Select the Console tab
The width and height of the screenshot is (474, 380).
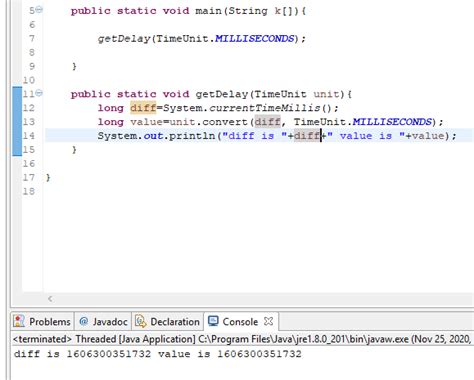(x=240, y=322)
